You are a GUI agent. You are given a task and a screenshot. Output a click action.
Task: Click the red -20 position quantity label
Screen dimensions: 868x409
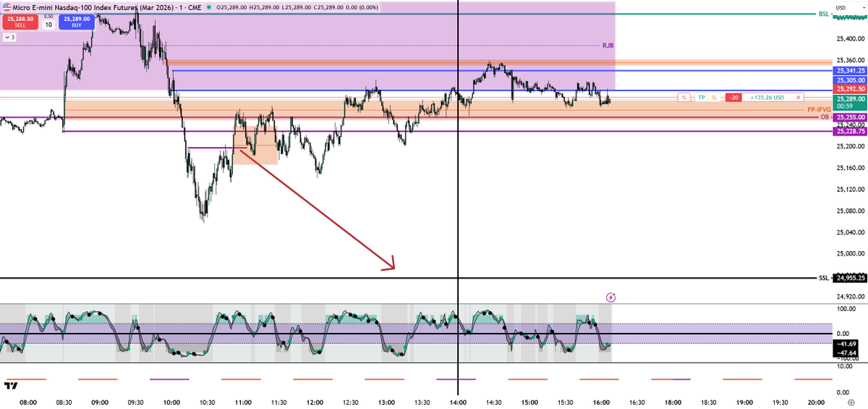point(733,97)
